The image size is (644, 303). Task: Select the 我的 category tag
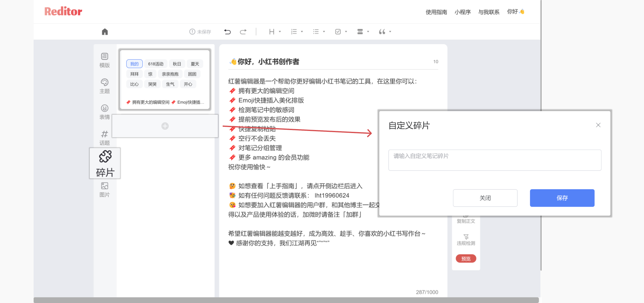[134, 64]
